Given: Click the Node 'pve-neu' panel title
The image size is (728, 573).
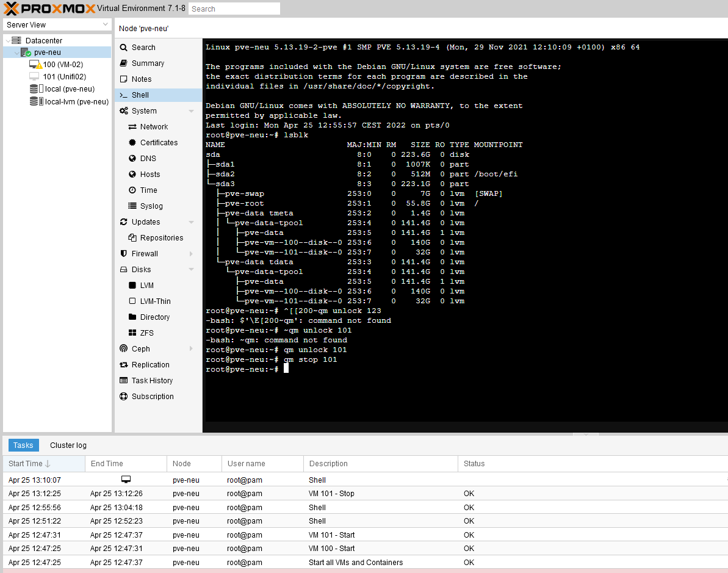Looking at the screenshot, I should [x=143, y=29].
